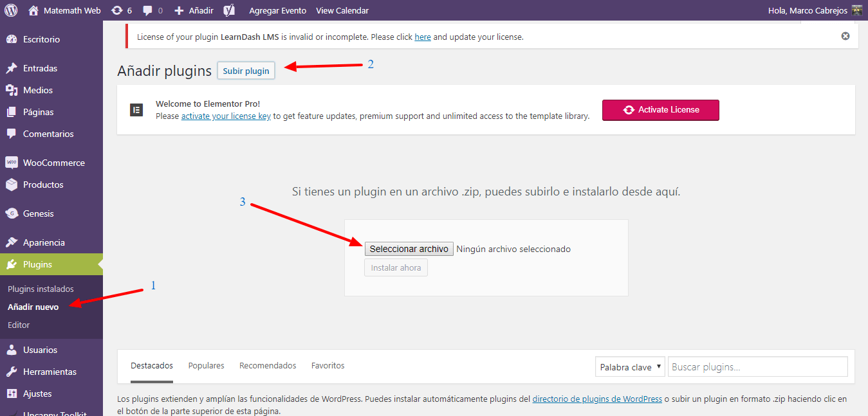
Task: Open the comments bubble icon in admin bar
Action: point(147,10)
